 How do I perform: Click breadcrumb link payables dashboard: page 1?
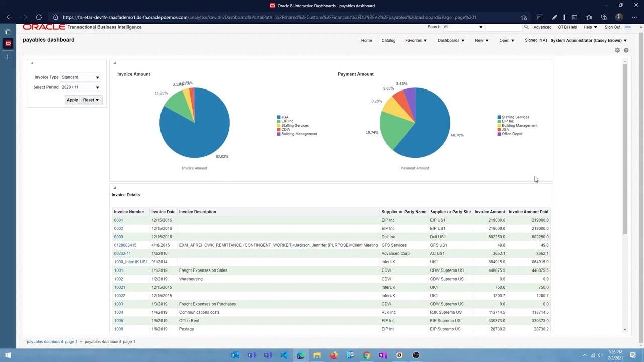click(52, 342)
